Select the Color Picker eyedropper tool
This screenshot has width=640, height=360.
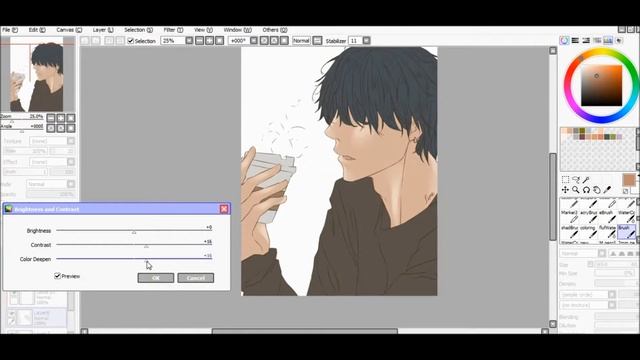coord(607,190)
